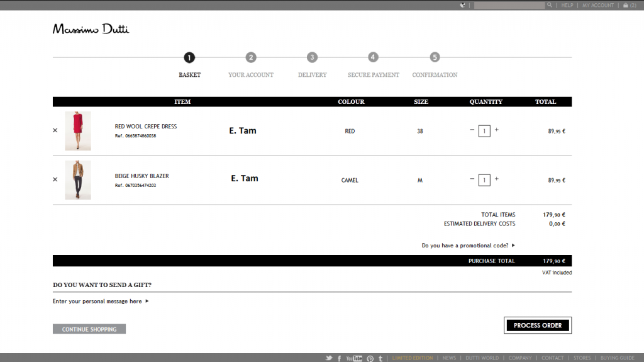Viewport: 644px width, 362px height.
Task: Go to step 3 Delivery
Action: [312, 58]
